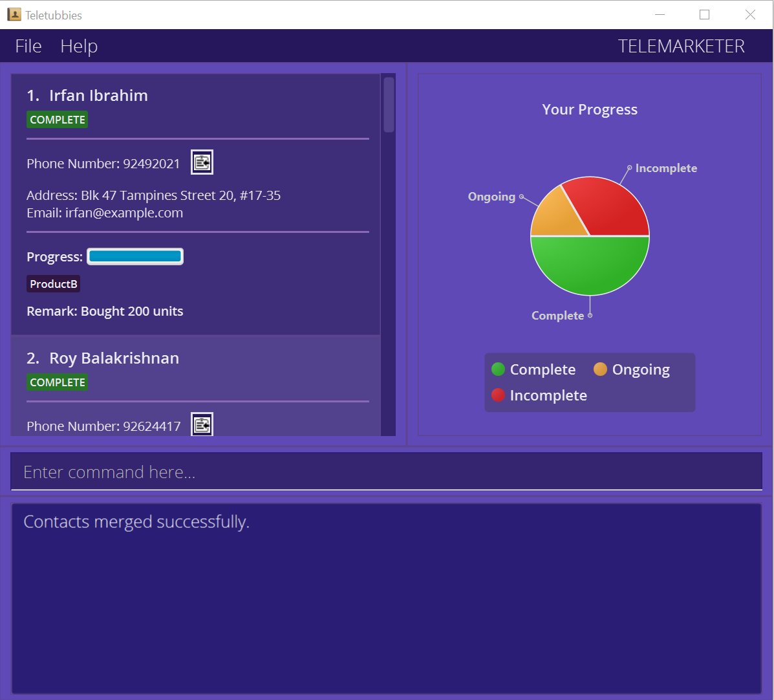Click the orange Ongoing legend dot

tap(600, 369)
